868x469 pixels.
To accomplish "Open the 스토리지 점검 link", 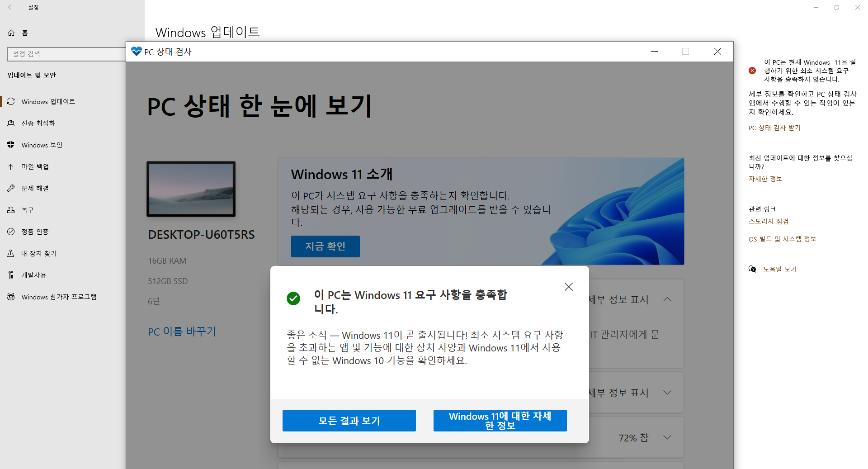I will pos(769,221).
